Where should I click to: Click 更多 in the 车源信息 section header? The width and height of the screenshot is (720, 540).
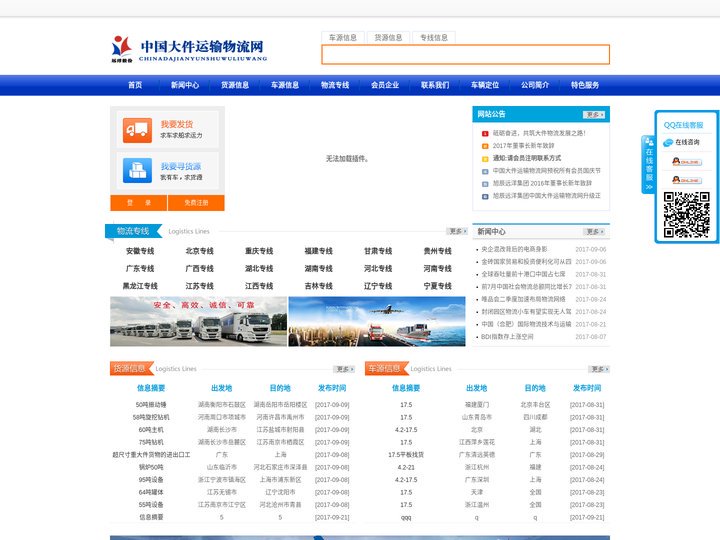(599, 369)
